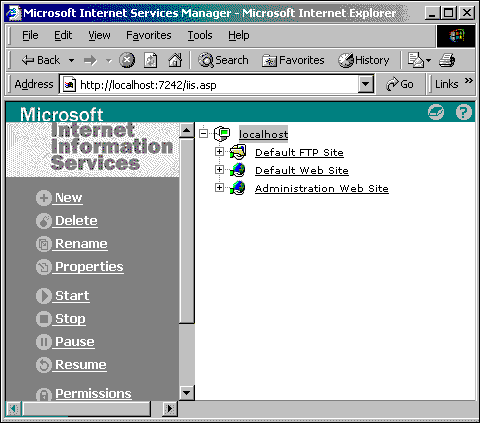Viewport: 480px width, 423px height.
Task: Click the Default FTP Site icon
Action: coord(238,152)
